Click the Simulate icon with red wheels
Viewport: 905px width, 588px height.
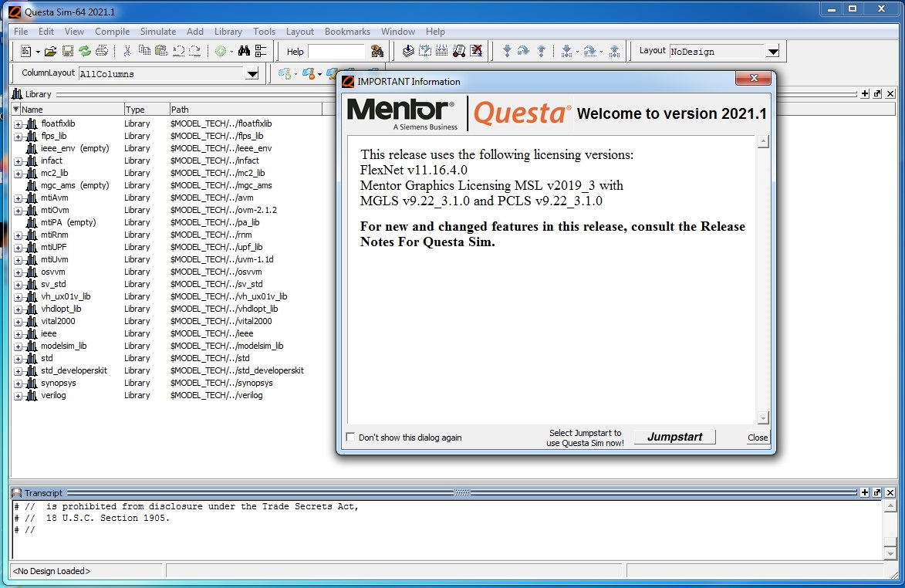pos(459,52)
